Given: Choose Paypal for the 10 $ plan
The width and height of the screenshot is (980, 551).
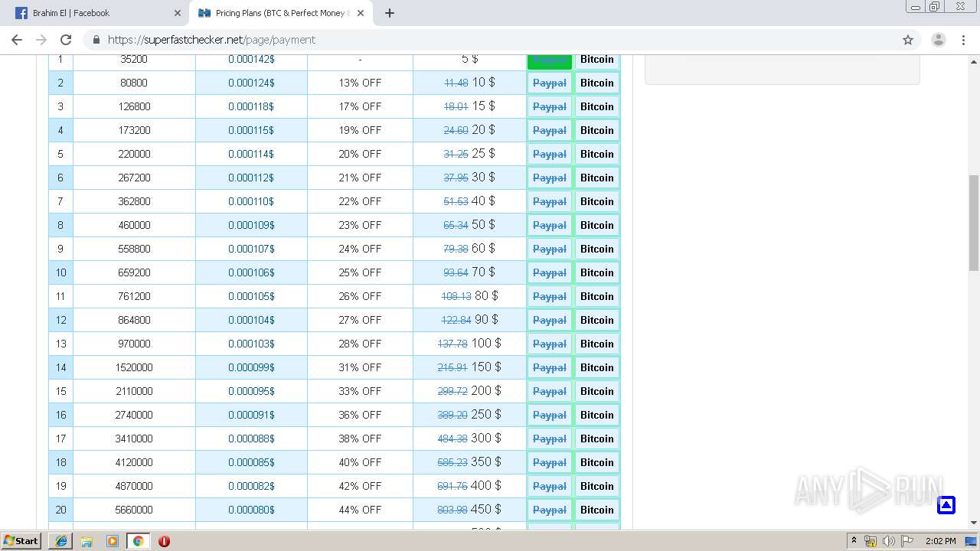Looking at the screenshot, I should [550, 83].
